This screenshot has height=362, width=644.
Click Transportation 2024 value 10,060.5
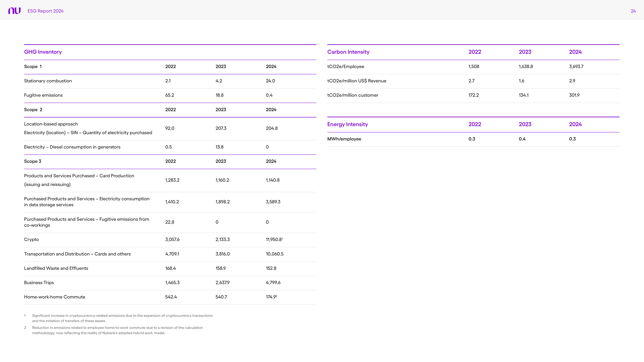275,254
